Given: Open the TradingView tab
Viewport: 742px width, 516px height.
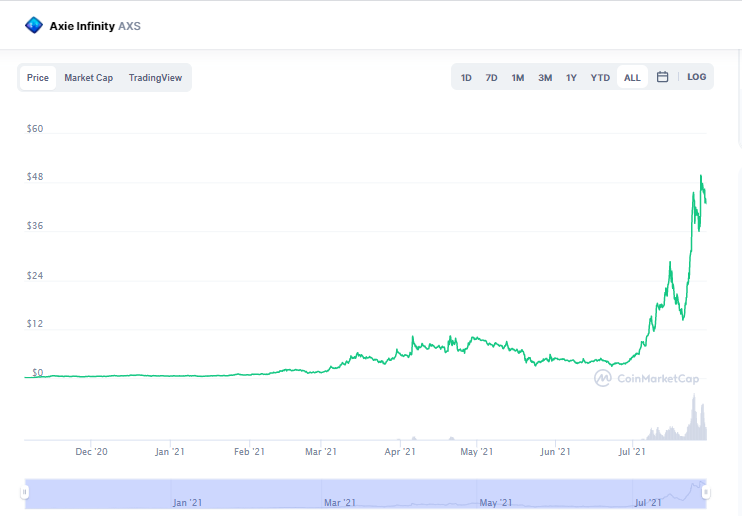Looking at the screenshot, I should [155, 78].
